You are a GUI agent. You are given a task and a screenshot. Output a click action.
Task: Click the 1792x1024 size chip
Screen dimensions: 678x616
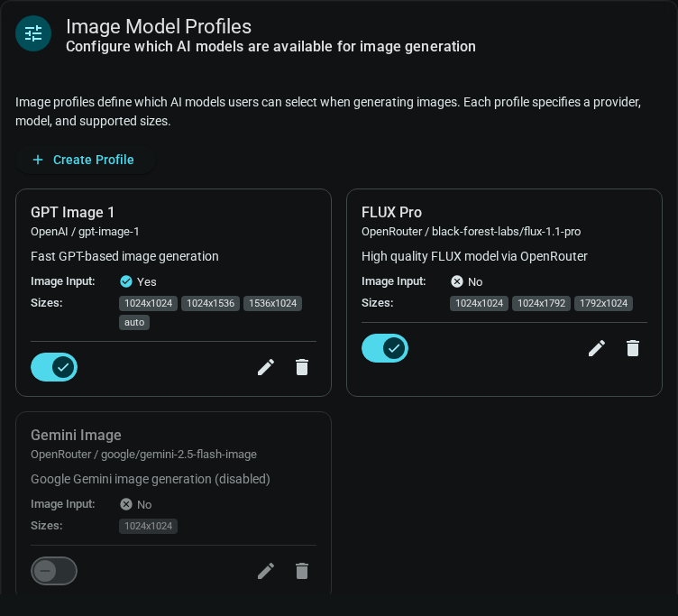point(604,303)
